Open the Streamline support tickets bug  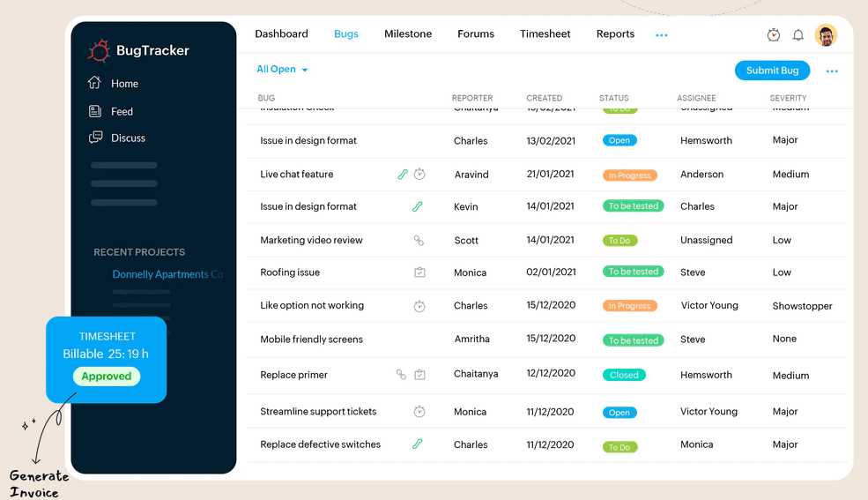tap(318, 411)
